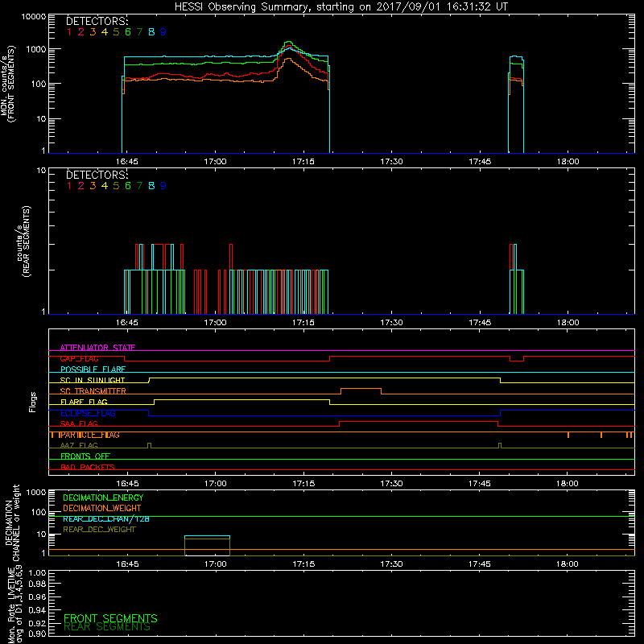Select detector number 4 in rear segments legend
The image size is (644, 644).
pos(105,186)
